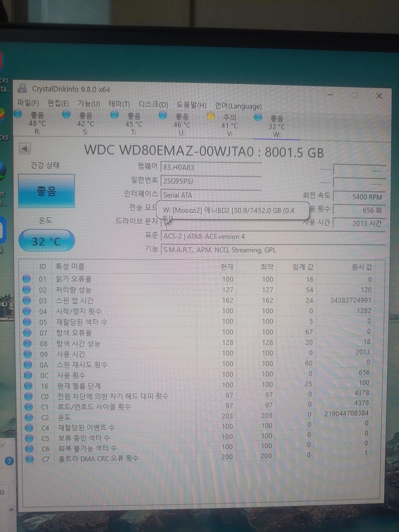Click status icon for C7 울트라 DMA CRC

pyautogui.click(x=29, y=459)
